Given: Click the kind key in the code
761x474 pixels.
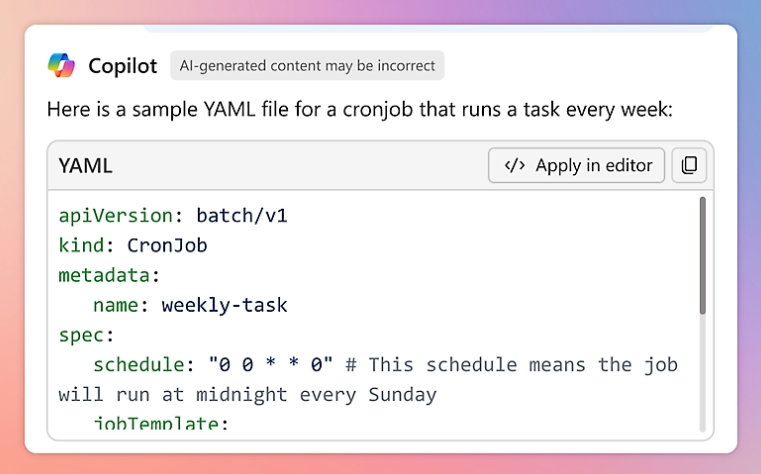Looking at the screenshot, I should 82,245.
